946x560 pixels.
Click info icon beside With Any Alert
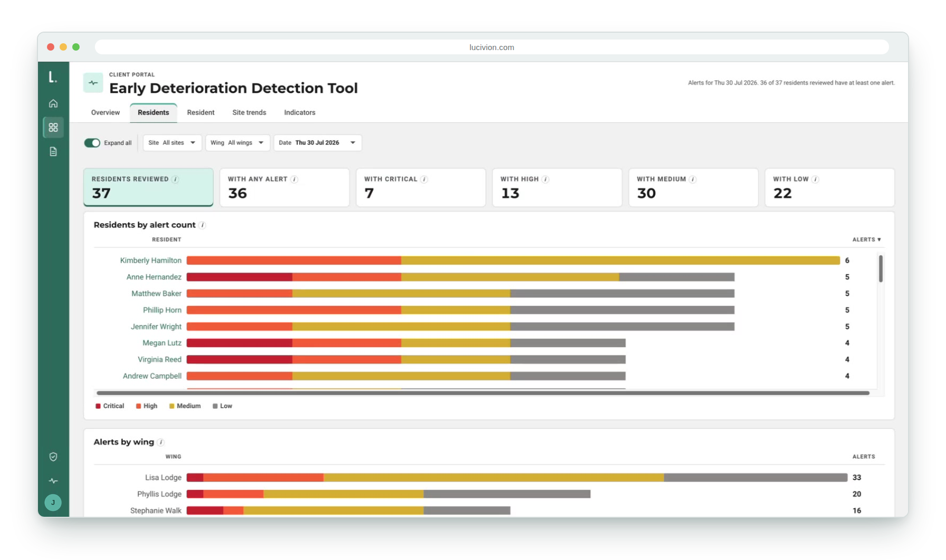[x=295, y=179]
